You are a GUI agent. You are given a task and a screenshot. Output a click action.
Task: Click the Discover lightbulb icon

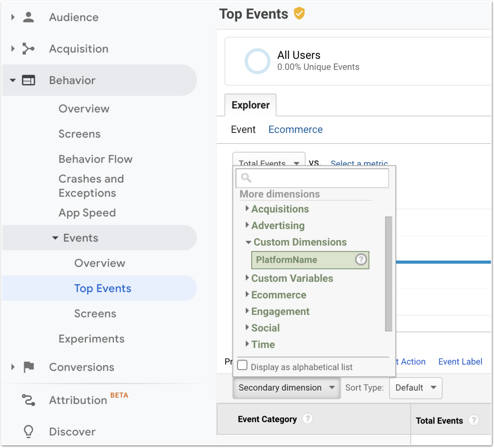tap(28, 431)
